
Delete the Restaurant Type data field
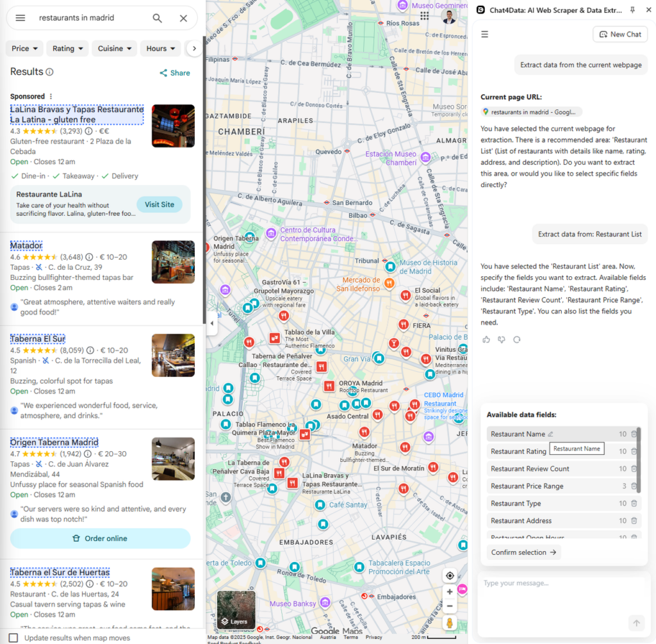click(634, 504)
